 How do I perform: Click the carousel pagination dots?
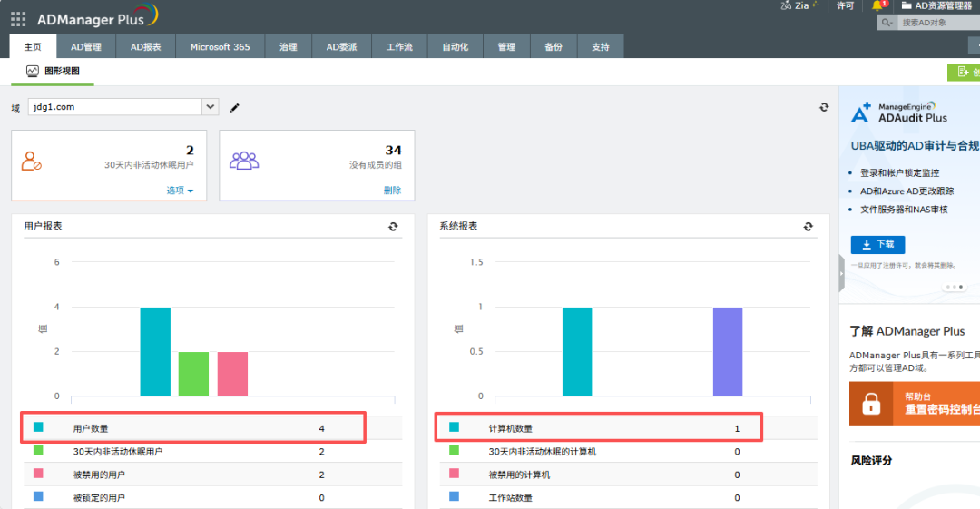[954, 287]
